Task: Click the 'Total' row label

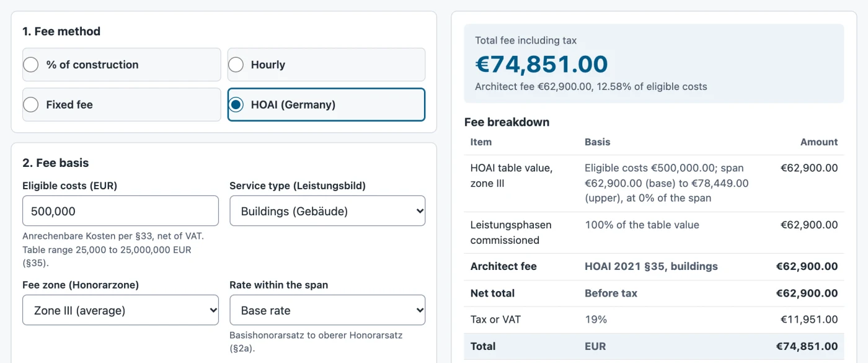Action: pyautogui.click(x=483, y=346)
